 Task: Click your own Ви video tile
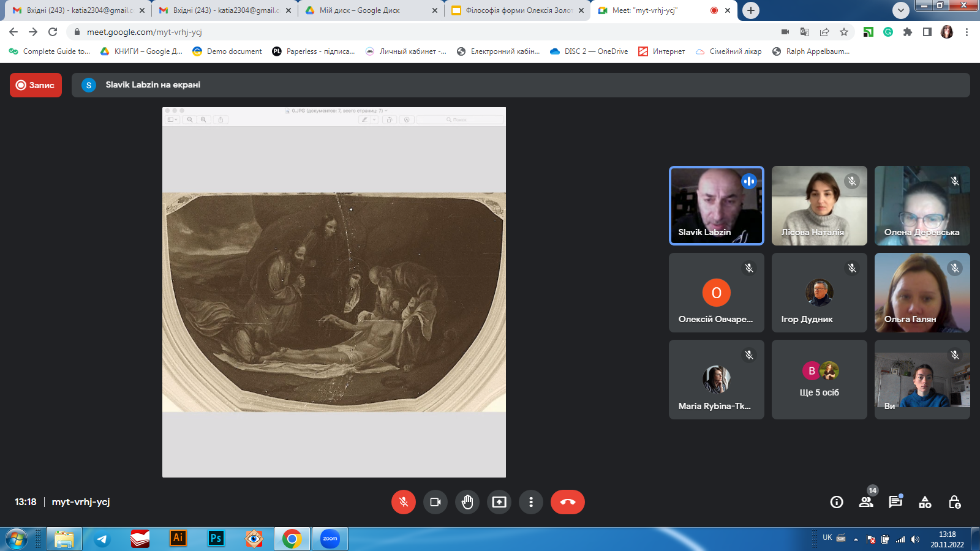(x=922, y=380)
